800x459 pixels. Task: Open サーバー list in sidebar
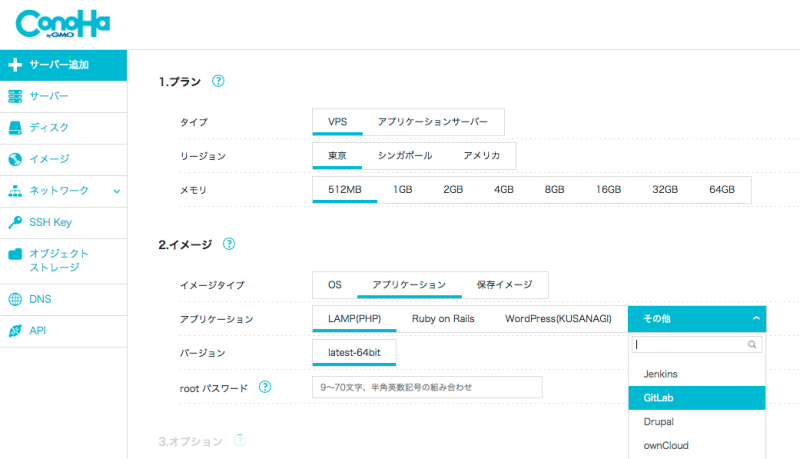pos(63,96)
